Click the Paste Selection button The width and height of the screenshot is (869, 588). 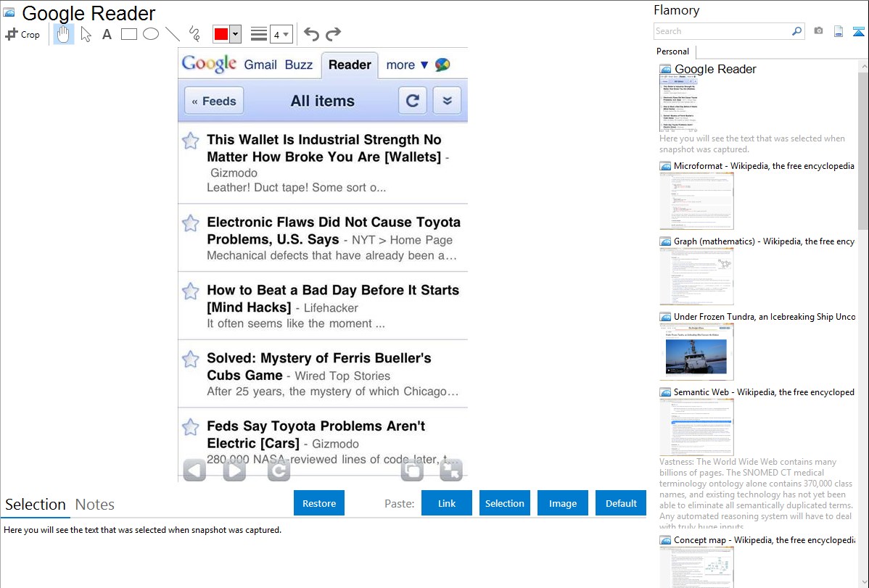point(505,503)
